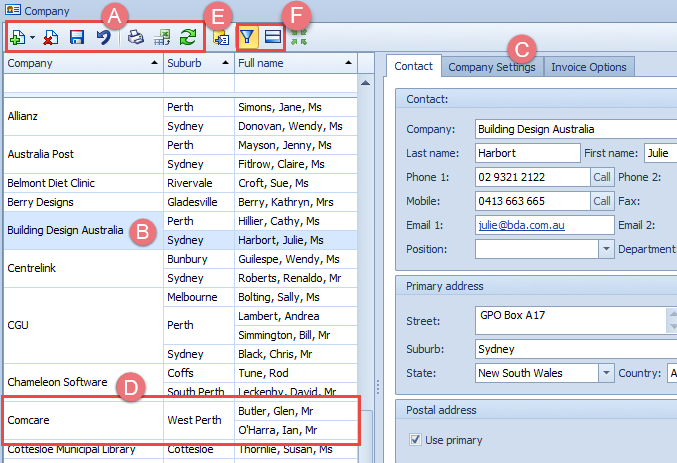Click the Print icon

[136, 38]
